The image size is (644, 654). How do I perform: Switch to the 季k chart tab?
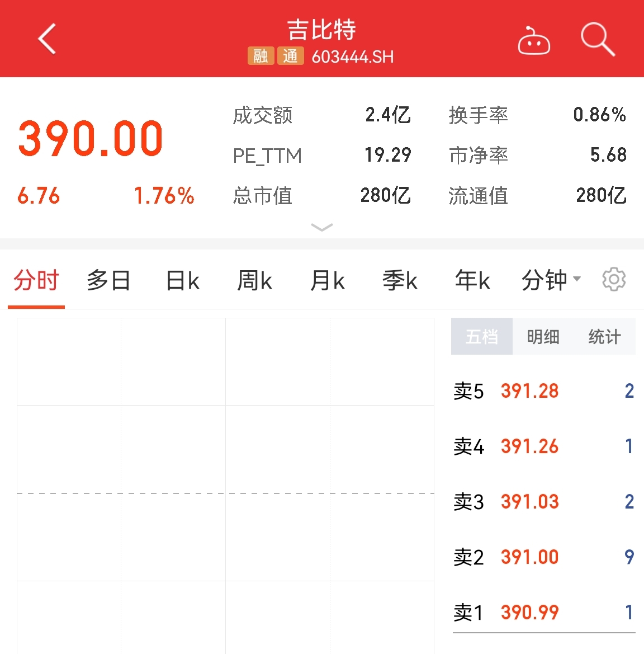coord(400,280)
